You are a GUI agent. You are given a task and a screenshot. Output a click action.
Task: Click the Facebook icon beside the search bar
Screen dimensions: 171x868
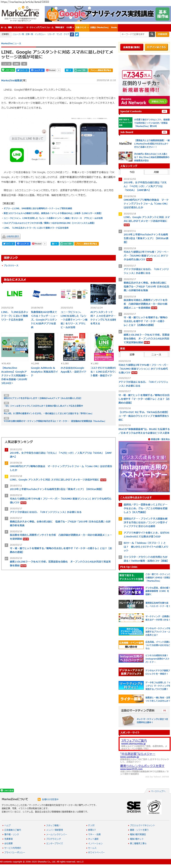(x=72, y=34)
